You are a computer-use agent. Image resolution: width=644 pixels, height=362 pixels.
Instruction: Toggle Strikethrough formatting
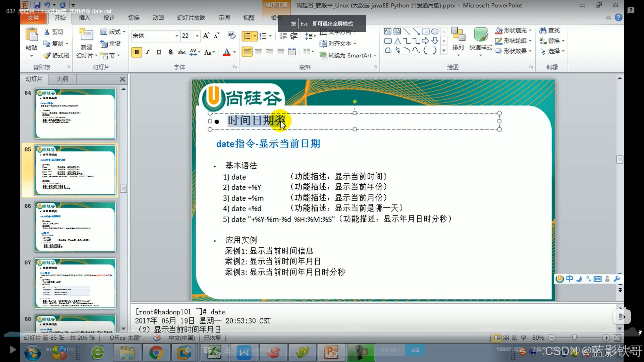[181, 52]
